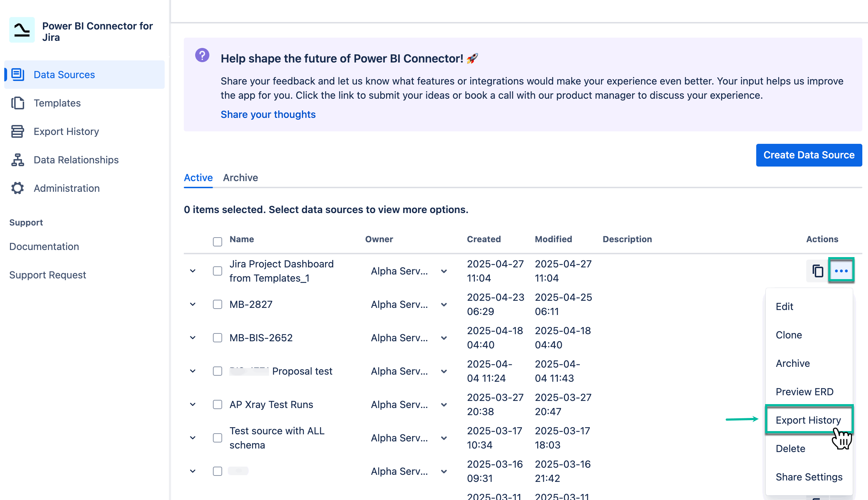Check the AP Xray Test Runs checkbox
Image resolution: width=868 pixels, height=500 pixels.
pyautogui.click(x=217, y=404)
